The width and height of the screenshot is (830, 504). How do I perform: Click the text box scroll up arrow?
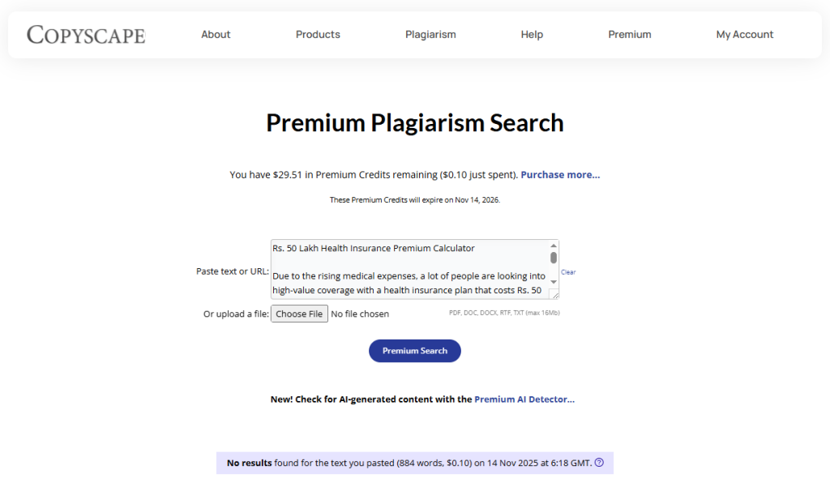pos(554,246)
